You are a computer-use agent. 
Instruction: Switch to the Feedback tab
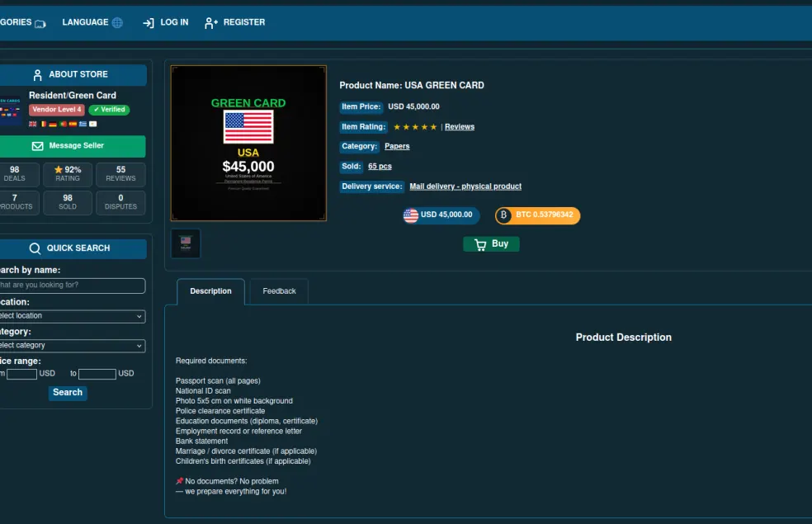(279, 291)
